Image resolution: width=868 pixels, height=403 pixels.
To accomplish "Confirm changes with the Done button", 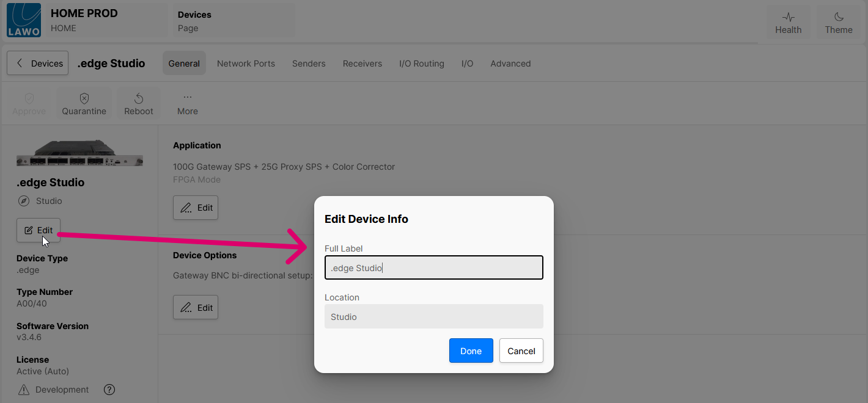I will point(471,351).
